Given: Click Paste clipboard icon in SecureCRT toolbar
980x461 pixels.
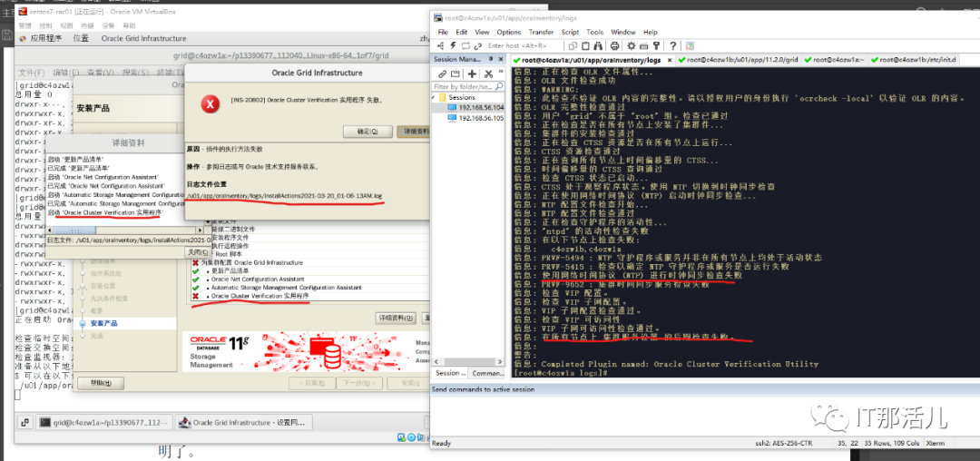Looking at the screenshot, I should coord(585,45).
